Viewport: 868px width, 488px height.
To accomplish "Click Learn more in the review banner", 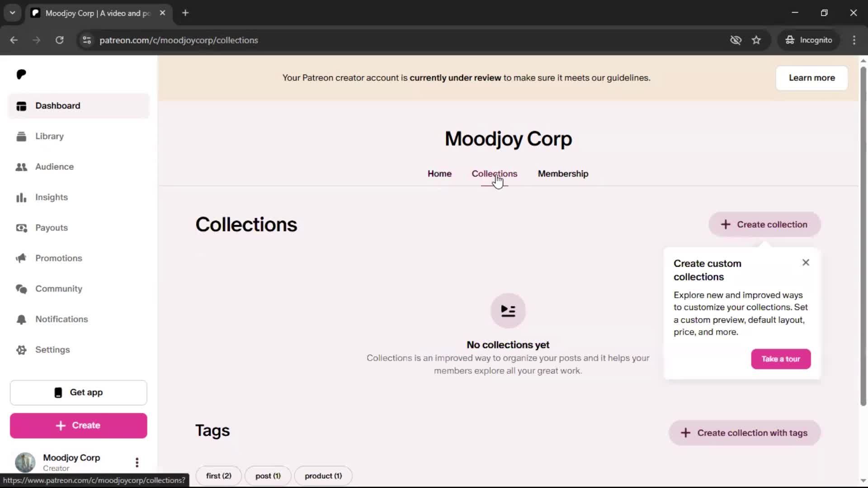I will 811,78.
